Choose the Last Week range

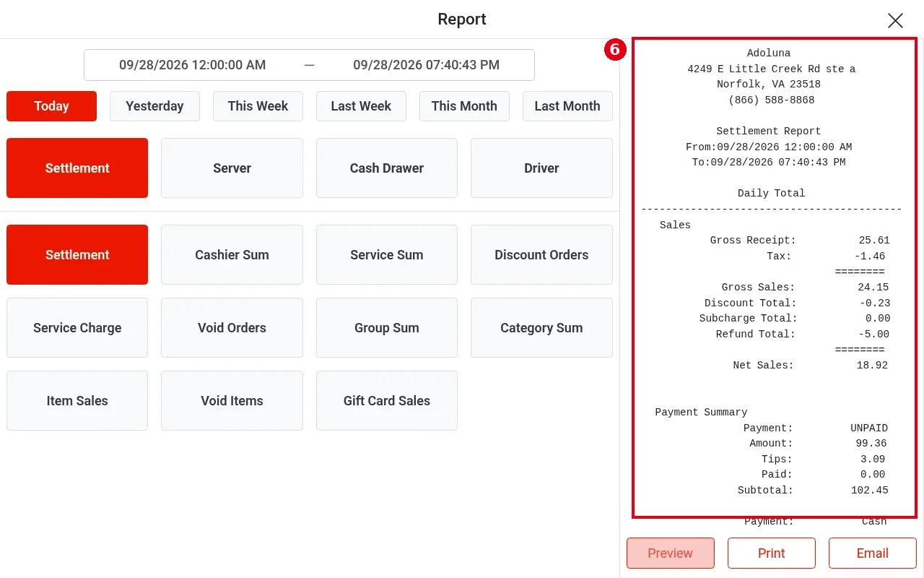point(361,106)
